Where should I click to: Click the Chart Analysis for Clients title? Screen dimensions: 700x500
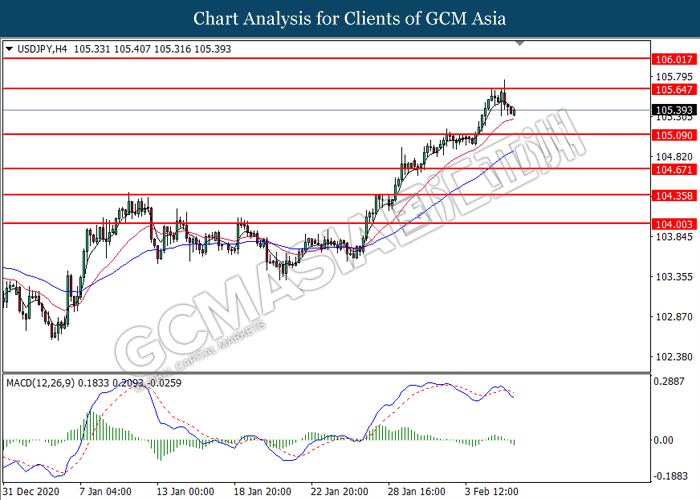[350, 19]
